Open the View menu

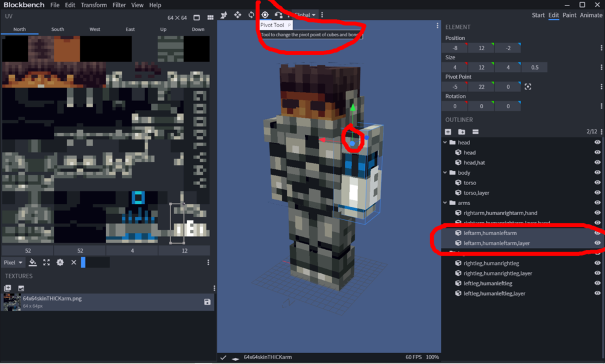137,5
